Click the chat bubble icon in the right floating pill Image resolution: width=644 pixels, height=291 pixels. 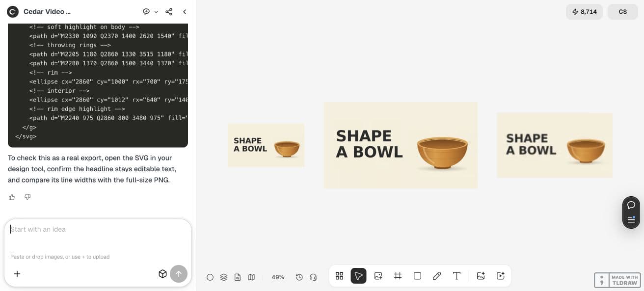tap(631, 205)
